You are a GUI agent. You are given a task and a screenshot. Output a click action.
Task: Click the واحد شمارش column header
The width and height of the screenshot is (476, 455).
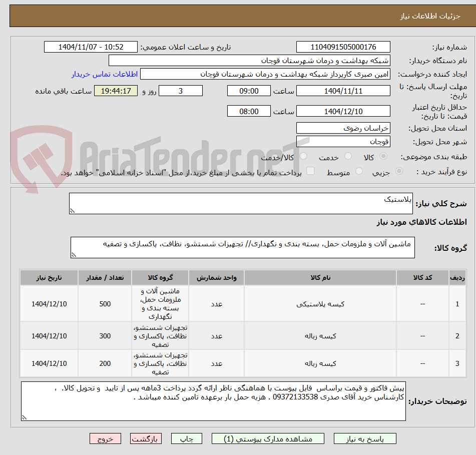(216, 277)
